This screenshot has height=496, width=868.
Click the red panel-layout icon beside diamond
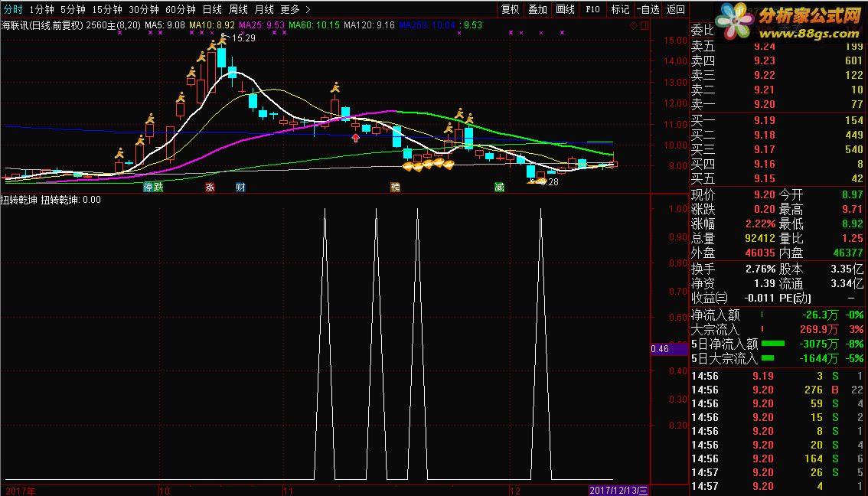644,25
